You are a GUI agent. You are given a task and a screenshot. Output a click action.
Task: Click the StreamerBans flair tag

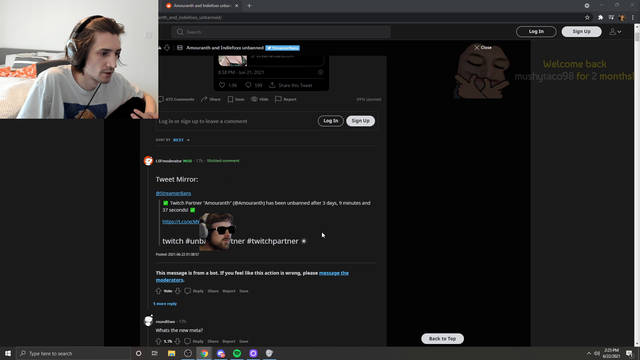(282, 48)
